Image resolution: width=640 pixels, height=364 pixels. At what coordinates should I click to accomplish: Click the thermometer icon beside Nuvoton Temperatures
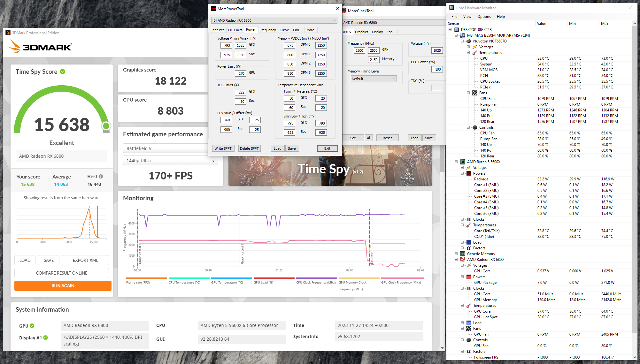[x=475, y=53]
